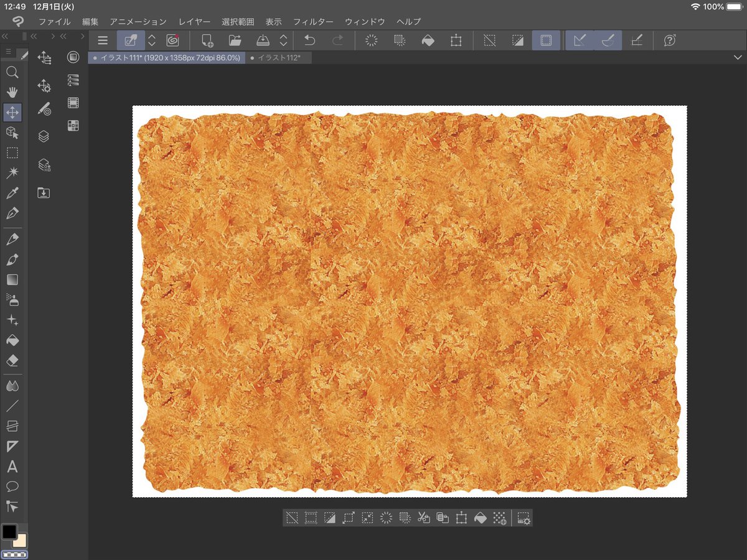This screenshot has width=747, height=560.
Task: Redo with the forward arrow icon
Action: (337, 41)
